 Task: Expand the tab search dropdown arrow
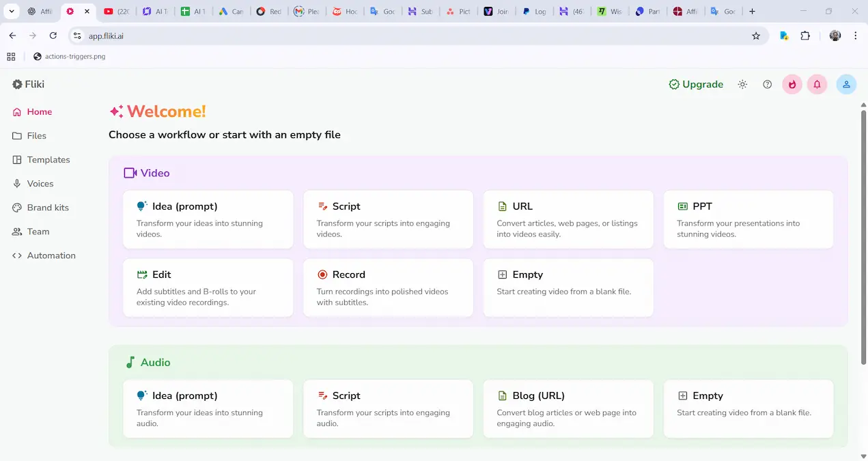(x=12, y=12)
